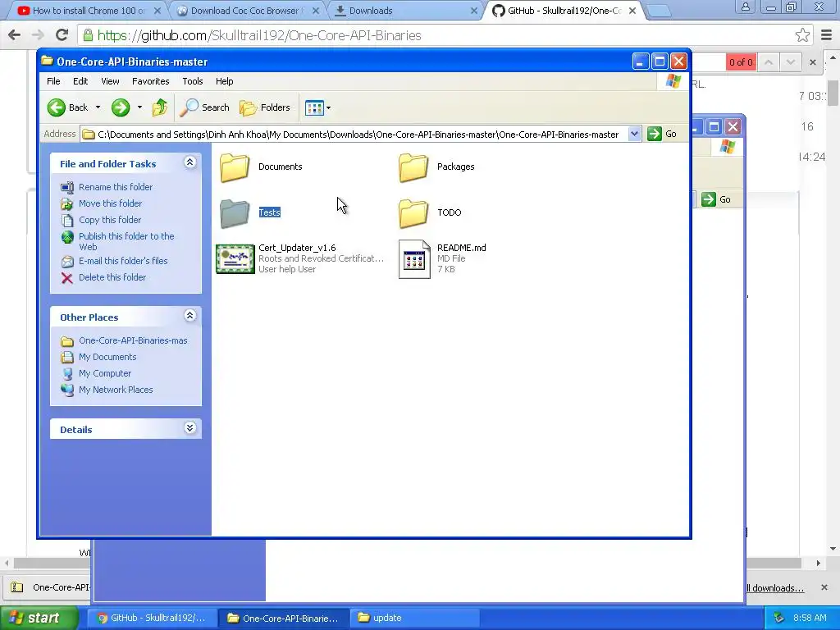Click the Tests folder name label
The height and width of the screenshot is (630, 840).
pos(269,212)
